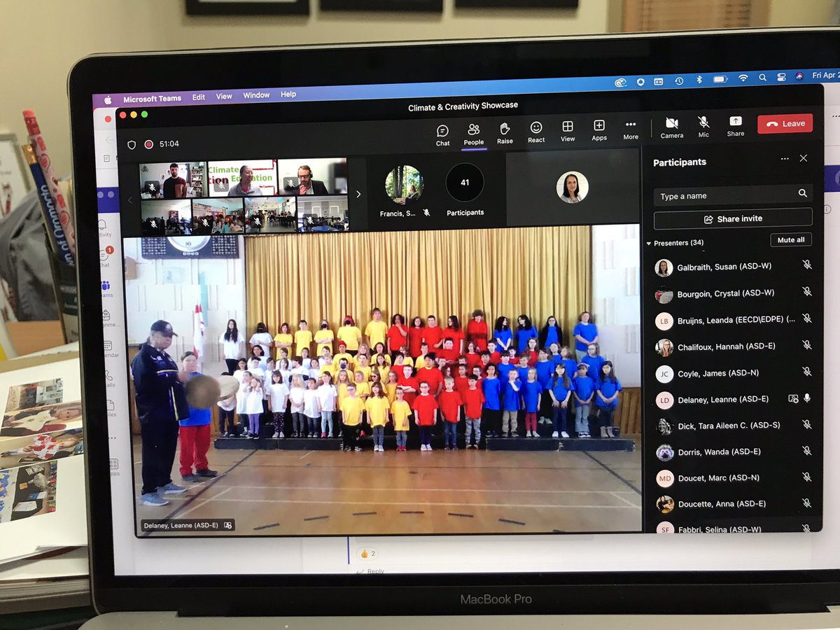Screen dimensions: 840x630
Task: Click the meeting security shield icon
Action: coord(132,145)
